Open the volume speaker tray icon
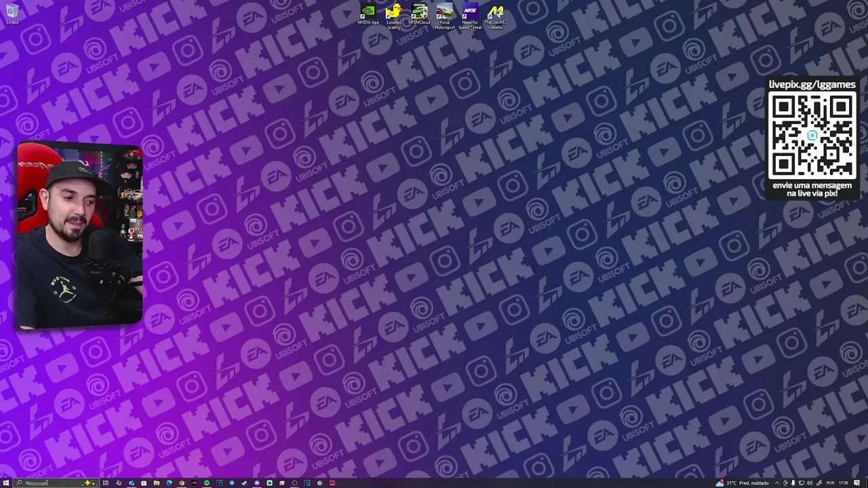 point(810,483)
